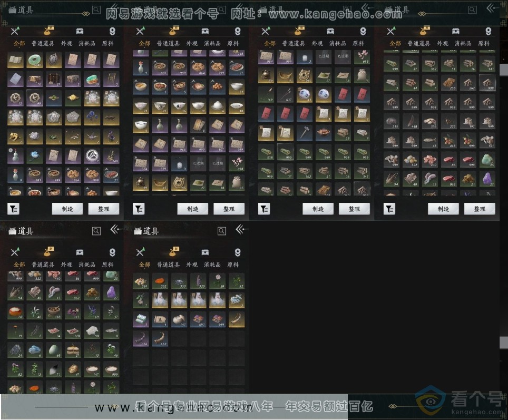Select the green jade block with count 50
The image size is (508, 420).
(x=92, y=80)
